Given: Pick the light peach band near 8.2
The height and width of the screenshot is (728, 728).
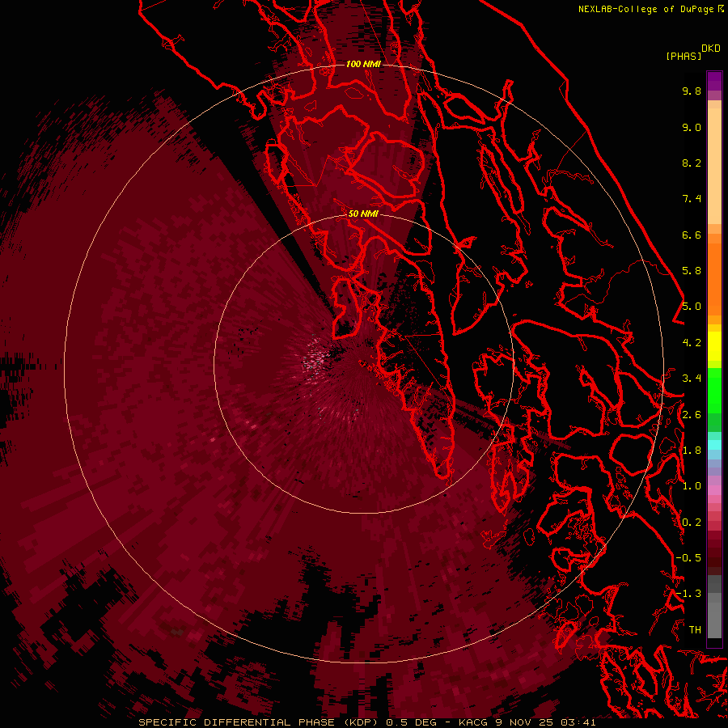Looking at the screenshot, I should (714, 166).
